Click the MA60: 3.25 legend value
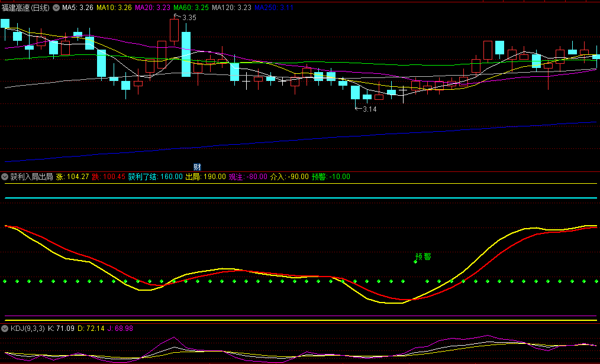The width and height of the screenshot is (600, 364). click(x=191, y=8)
